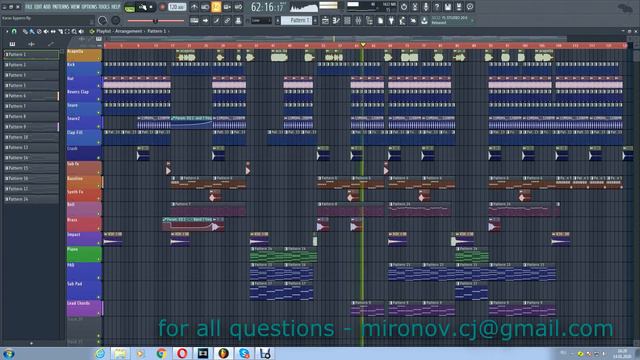Click the microphone recording icon
Screen dimensions: 640x360
click(x=426, y=7)
